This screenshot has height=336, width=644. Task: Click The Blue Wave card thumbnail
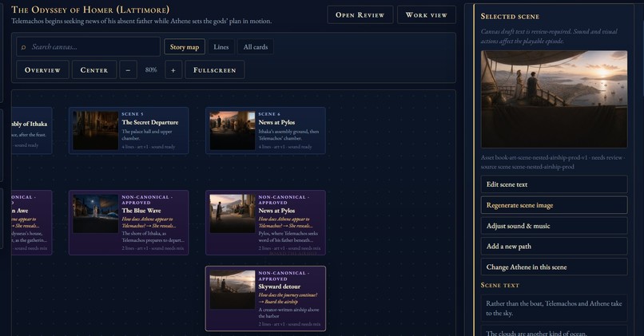click(96, 214)
